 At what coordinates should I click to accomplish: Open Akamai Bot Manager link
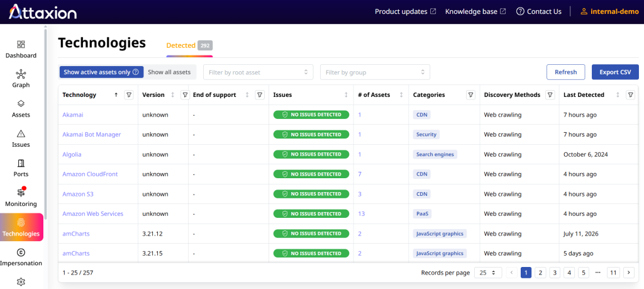(x=92, y=135)
